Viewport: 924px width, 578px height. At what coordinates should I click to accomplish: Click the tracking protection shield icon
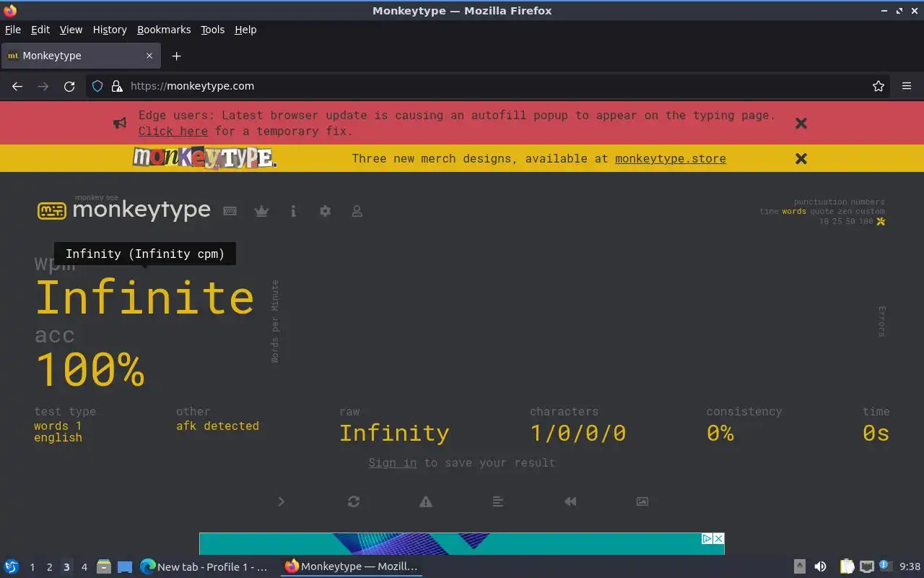click(x=97, y=86)
